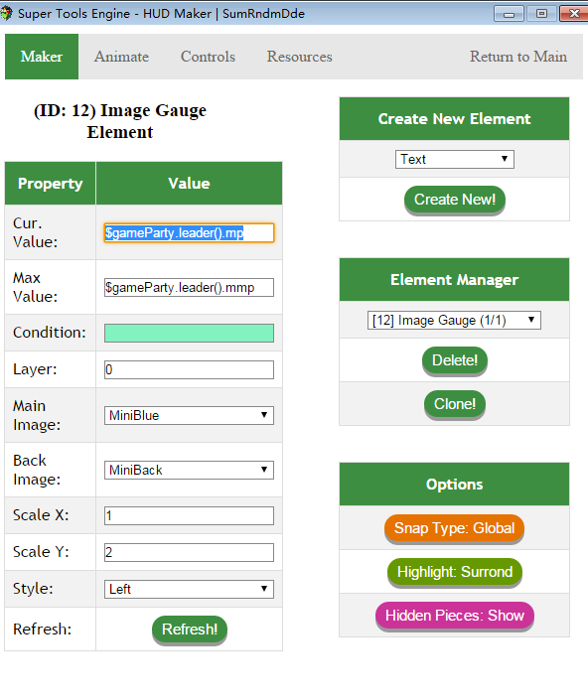Click the Create New Element header
This screenshot has height=700, width=588.
point(455,119)
